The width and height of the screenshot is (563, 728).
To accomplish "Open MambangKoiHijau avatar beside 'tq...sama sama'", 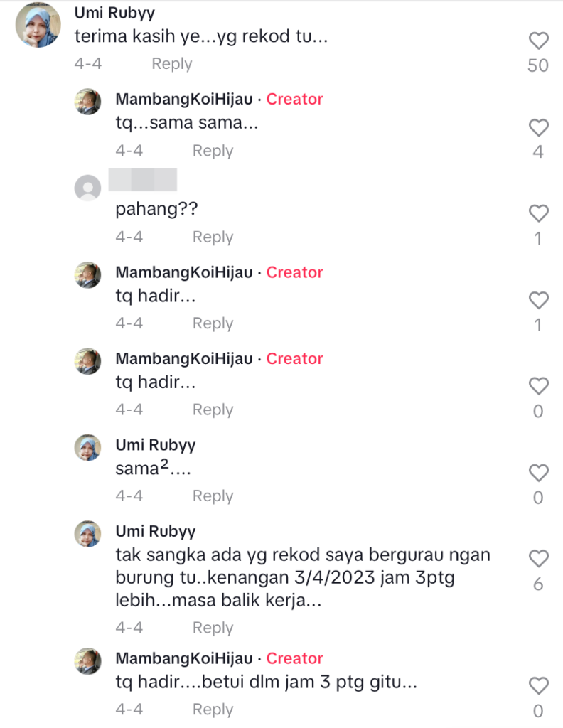I will (x=88, y=102).
